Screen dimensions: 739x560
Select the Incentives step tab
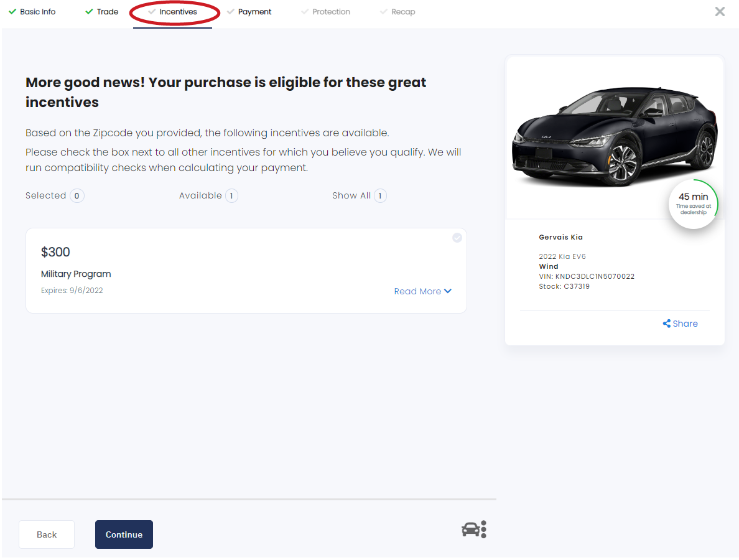pyautogui.click(x=172, y=12)
